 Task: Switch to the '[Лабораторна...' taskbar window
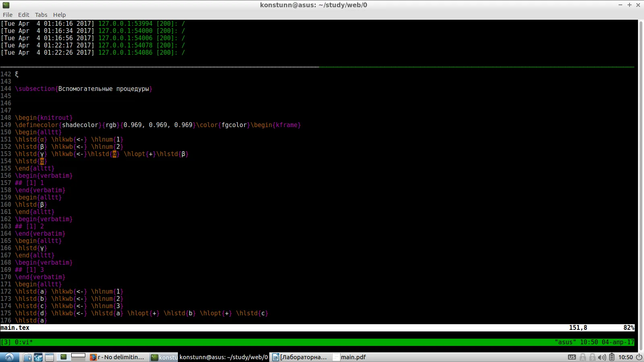pyautogui.click(x=300, y=357)
